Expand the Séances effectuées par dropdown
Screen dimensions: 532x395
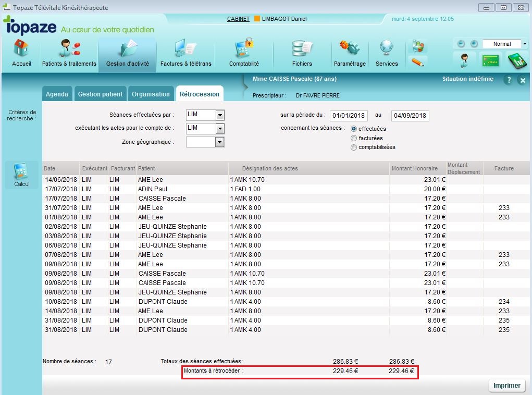tap(220, 115)
